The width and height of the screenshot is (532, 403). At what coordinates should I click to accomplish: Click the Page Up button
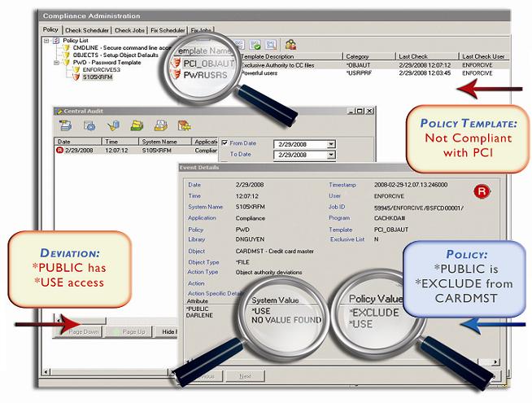(134, 332)
